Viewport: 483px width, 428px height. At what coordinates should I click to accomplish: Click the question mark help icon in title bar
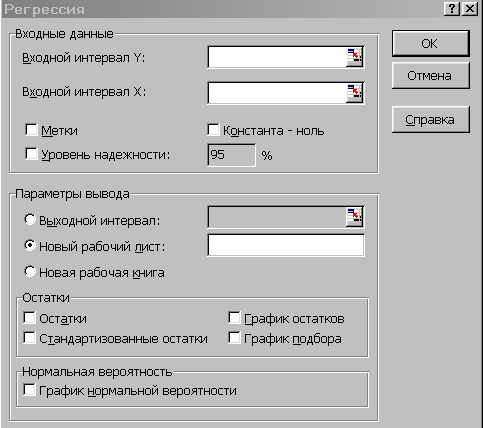[x=452, y=8]
